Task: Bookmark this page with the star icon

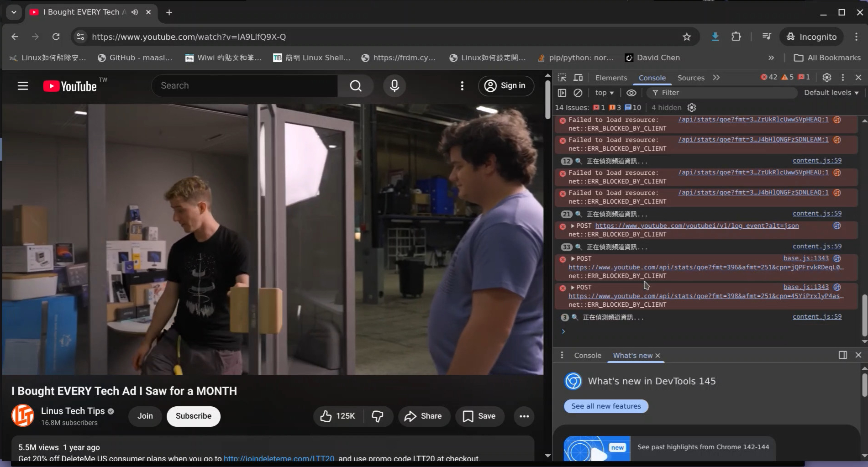Action: pyautogui.click(x=687, y=37)
